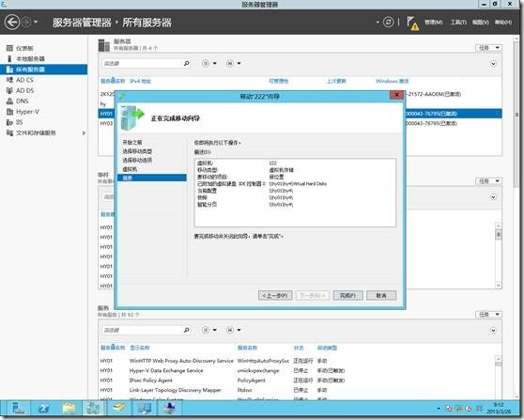This screenshot has height=420, width=524.
Task: Select 仪表板 in the sidebar
Action: click(24, 48)
